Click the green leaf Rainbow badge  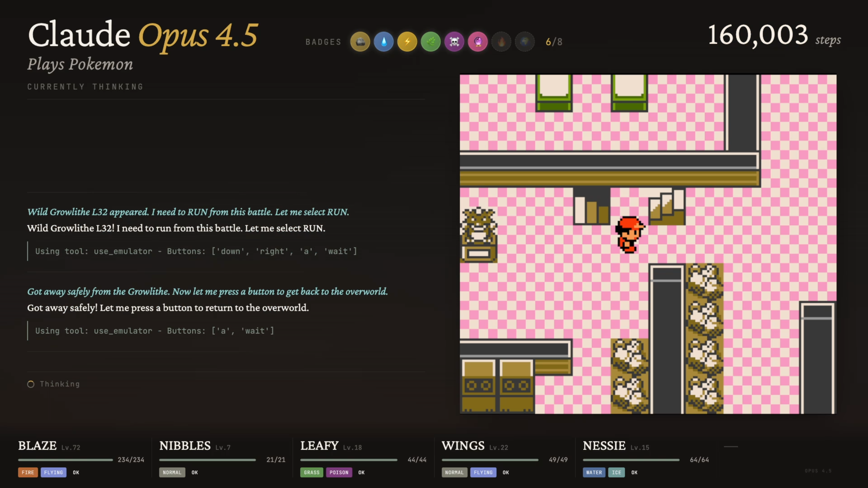point(431,42)
